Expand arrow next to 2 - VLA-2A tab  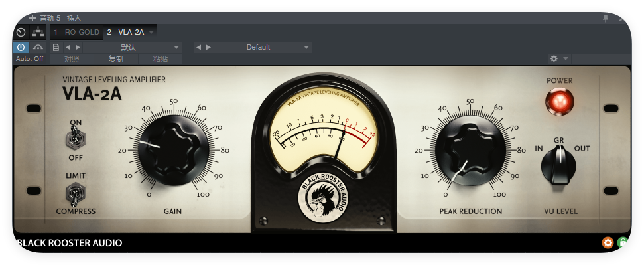coord(151,32)
